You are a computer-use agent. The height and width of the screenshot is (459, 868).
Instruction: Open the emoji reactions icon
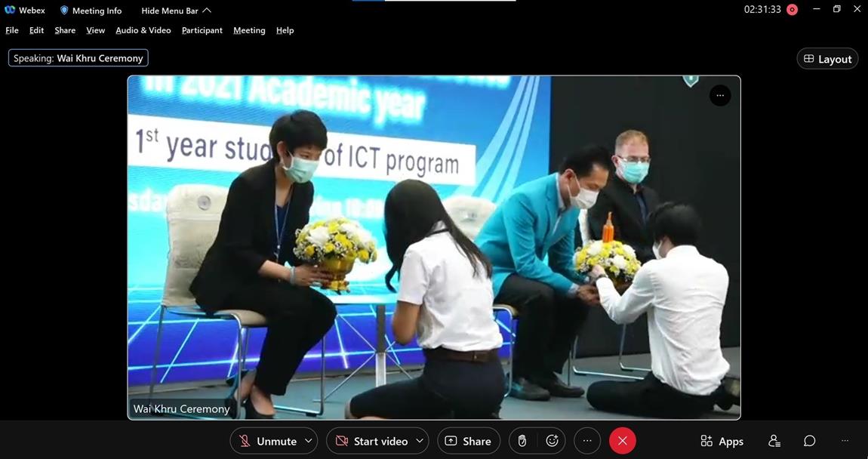point(552,441)
